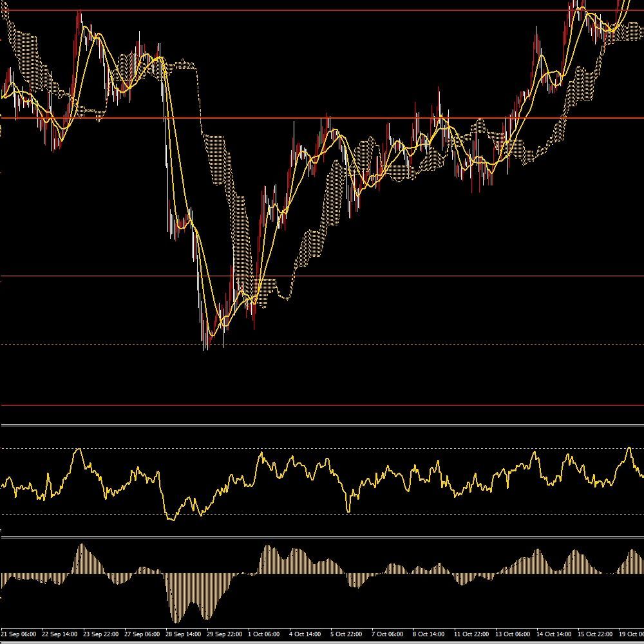Select the 7 Oct 06:00 time label
The width and height of the screenshot is (644, 644).
coord(387,634)
